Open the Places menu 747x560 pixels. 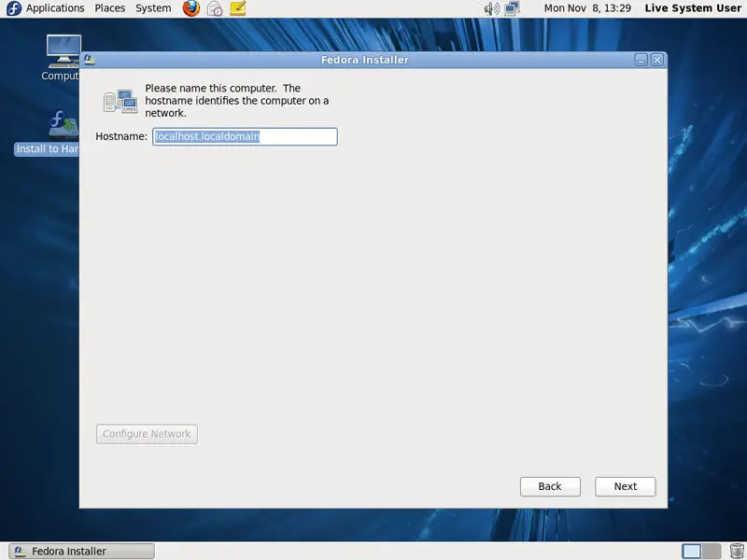point(109,8)
